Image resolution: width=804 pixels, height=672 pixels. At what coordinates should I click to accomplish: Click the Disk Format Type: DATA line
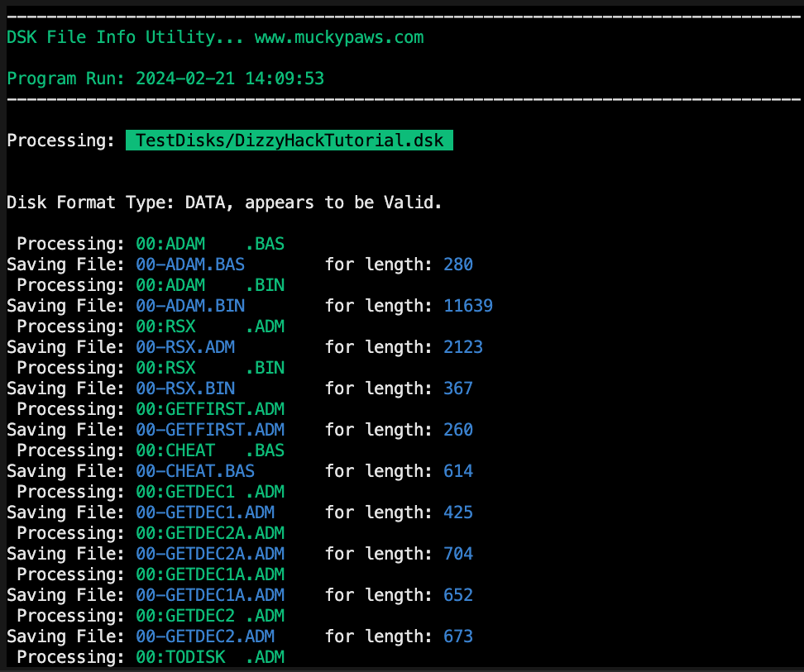[x=224, y=203]
